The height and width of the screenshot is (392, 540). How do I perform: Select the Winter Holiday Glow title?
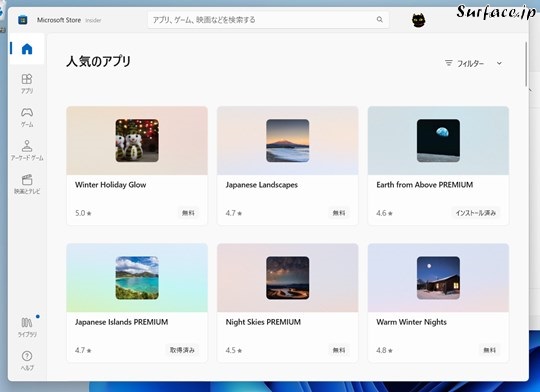tap(111, 185)
